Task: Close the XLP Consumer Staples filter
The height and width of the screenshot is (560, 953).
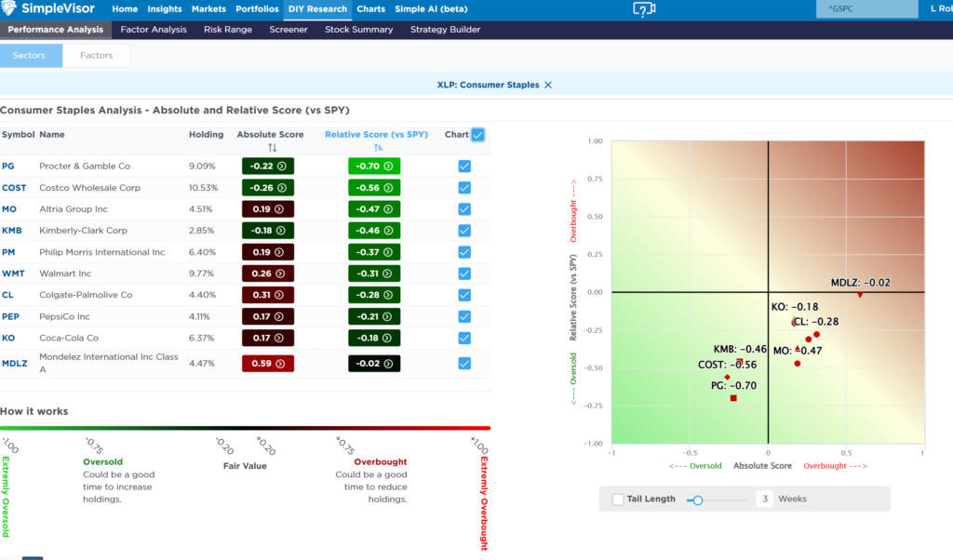Action: (548, 85)
